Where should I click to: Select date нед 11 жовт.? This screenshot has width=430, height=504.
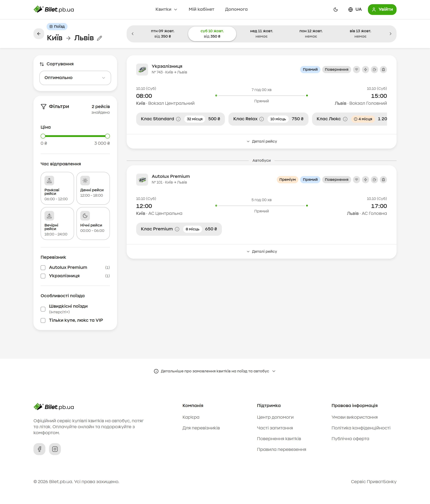[262, 34]
